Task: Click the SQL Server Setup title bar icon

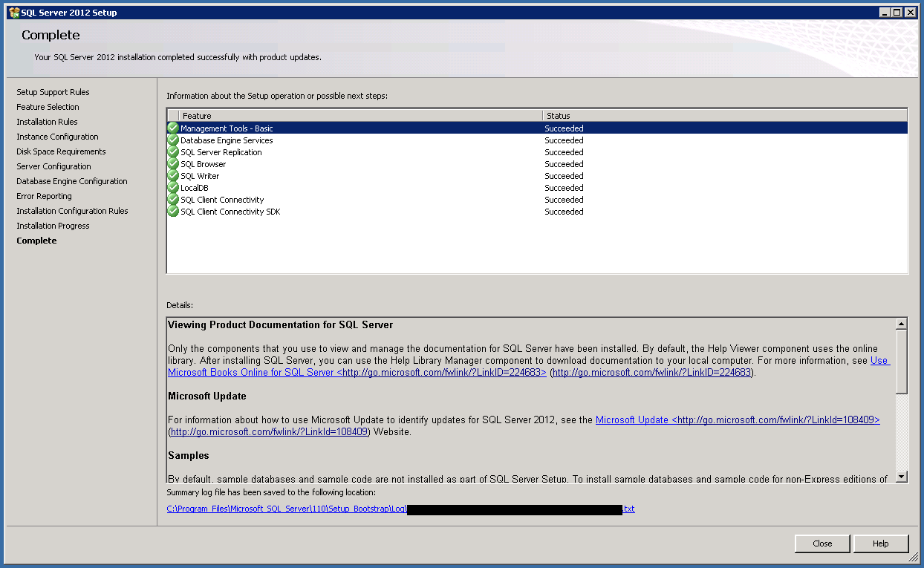Action: click(x=13, y=12)
